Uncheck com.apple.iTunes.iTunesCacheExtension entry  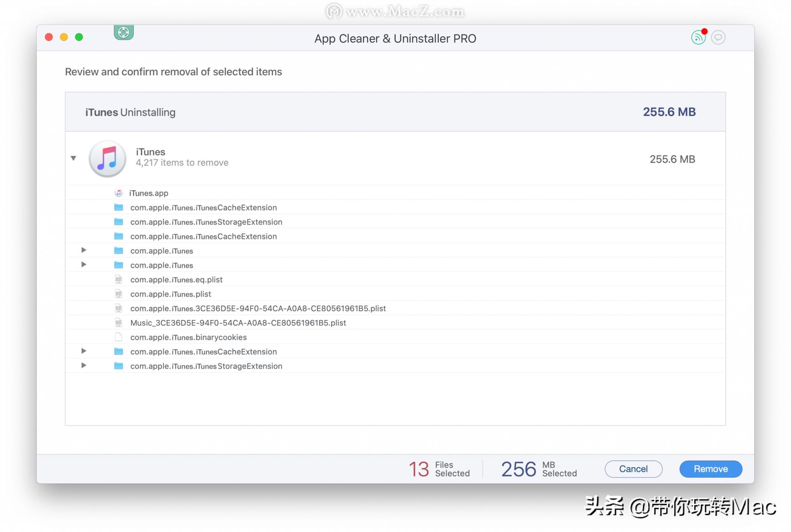click(x=204, y=207)
